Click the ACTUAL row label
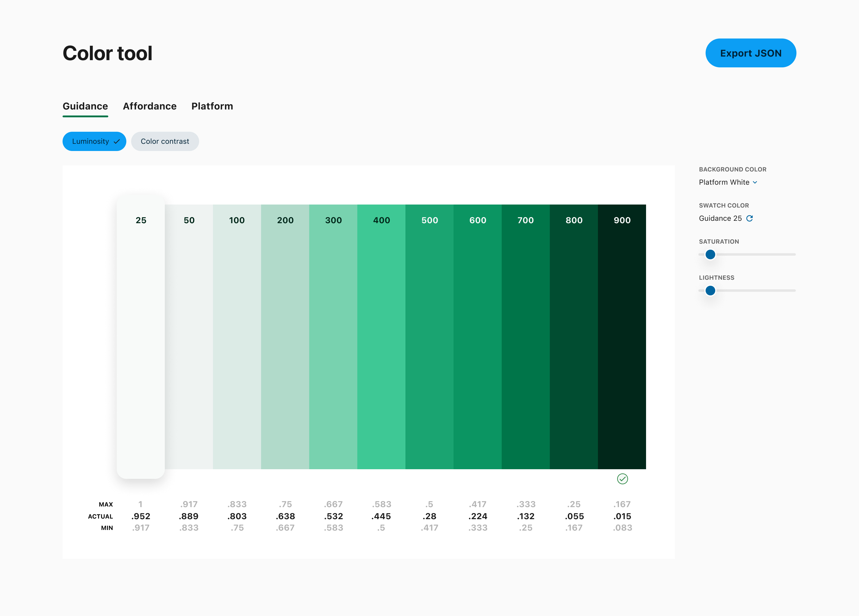This screenshot has height=616, width=859. tap(100, 516)
